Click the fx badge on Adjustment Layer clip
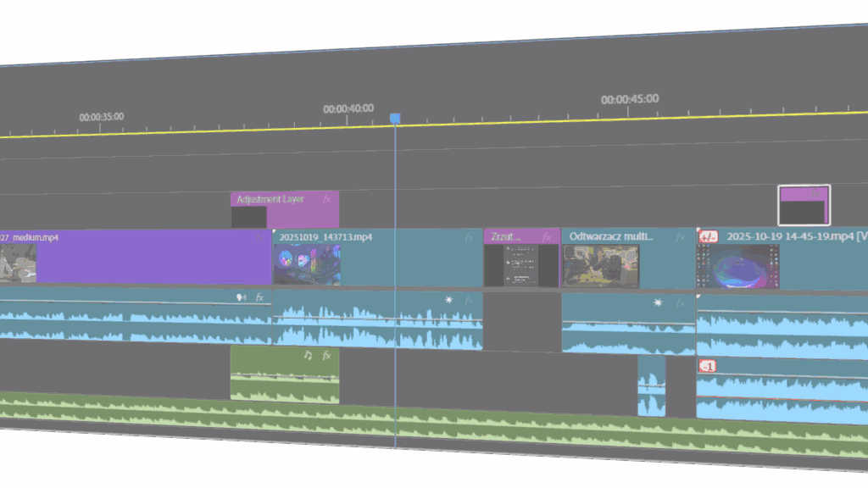This screenshot has width=868, height=488. click(x=325, y=199)
